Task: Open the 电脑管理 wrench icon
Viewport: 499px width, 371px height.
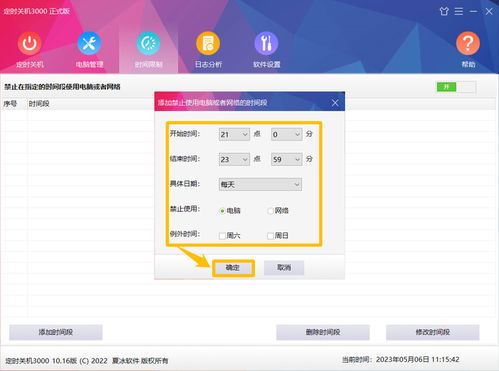Action: click(89, 43)
